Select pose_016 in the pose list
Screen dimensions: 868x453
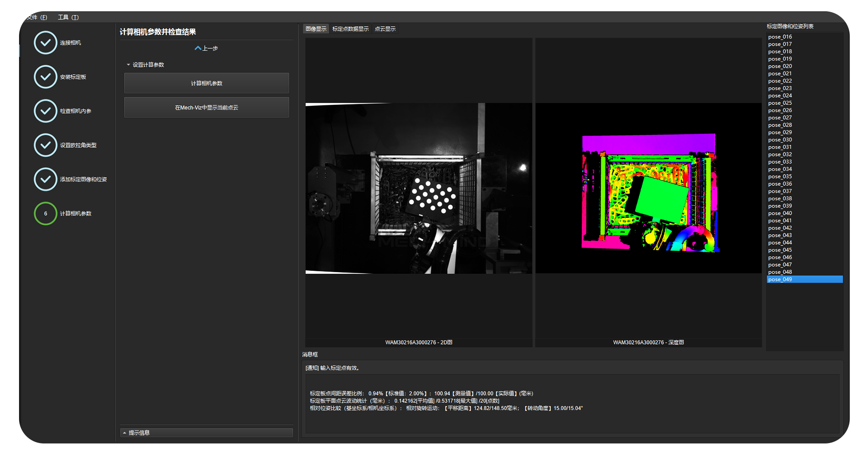click(805, 37)
